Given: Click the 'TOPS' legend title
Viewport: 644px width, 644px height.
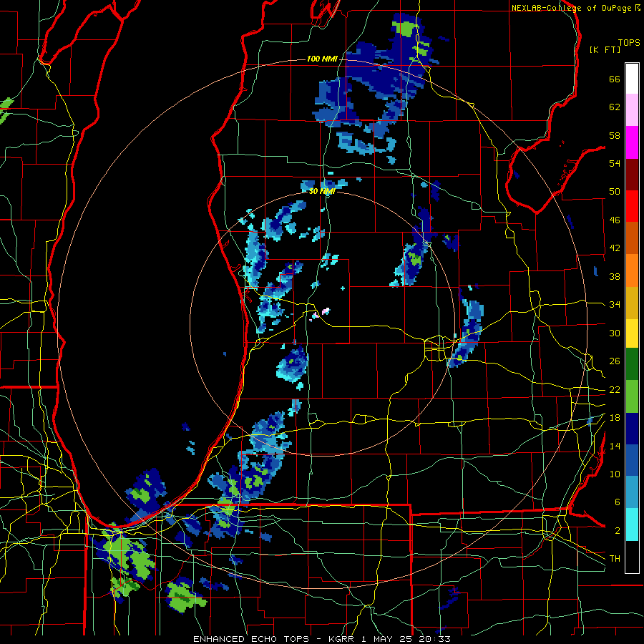Looking at the screenshot, I should 629,43.
